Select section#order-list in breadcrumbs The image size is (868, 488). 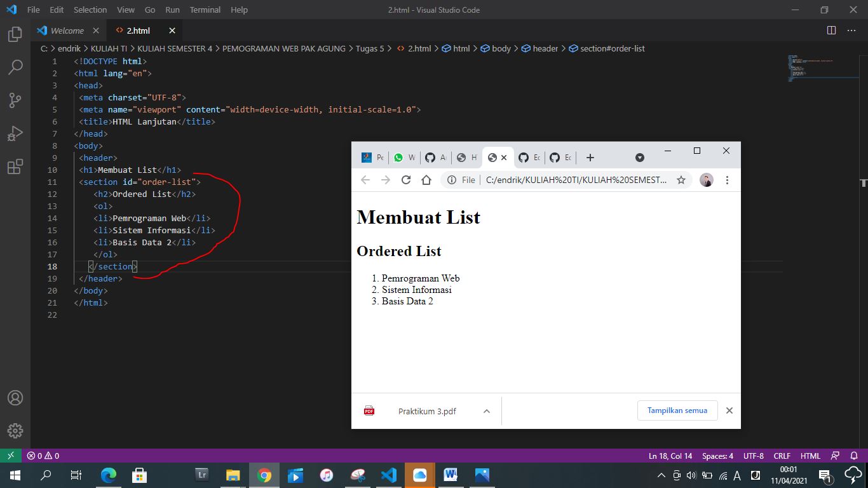(607, 48)
